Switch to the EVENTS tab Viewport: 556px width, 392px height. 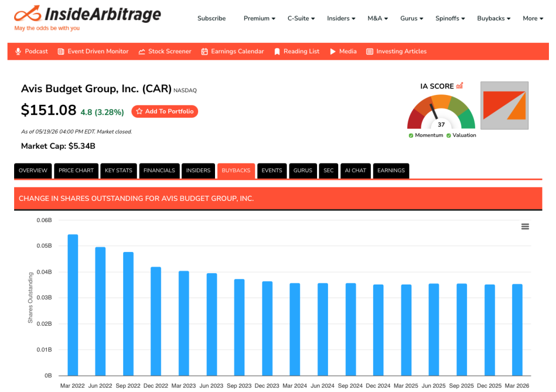coord(272,170)
